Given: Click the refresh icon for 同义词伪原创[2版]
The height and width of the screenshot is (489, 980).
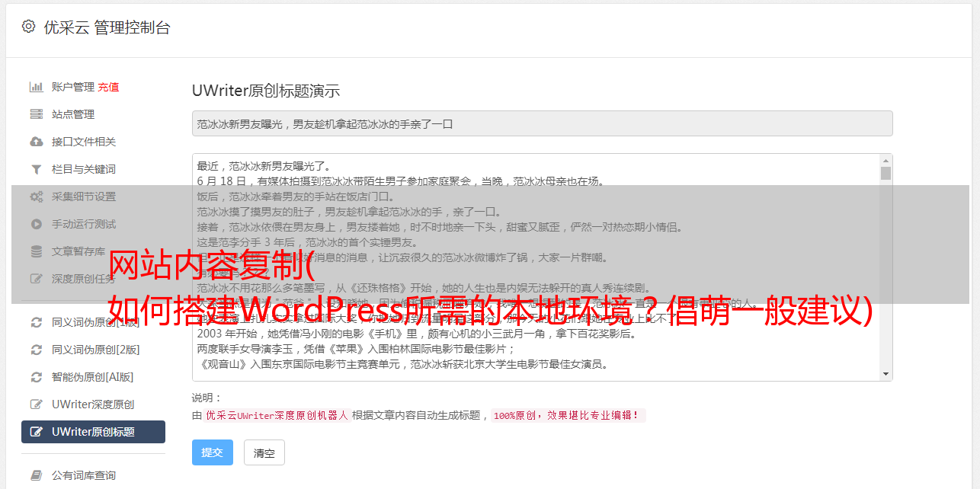Looking at the screenshot, I should click(x=36, y=350).
